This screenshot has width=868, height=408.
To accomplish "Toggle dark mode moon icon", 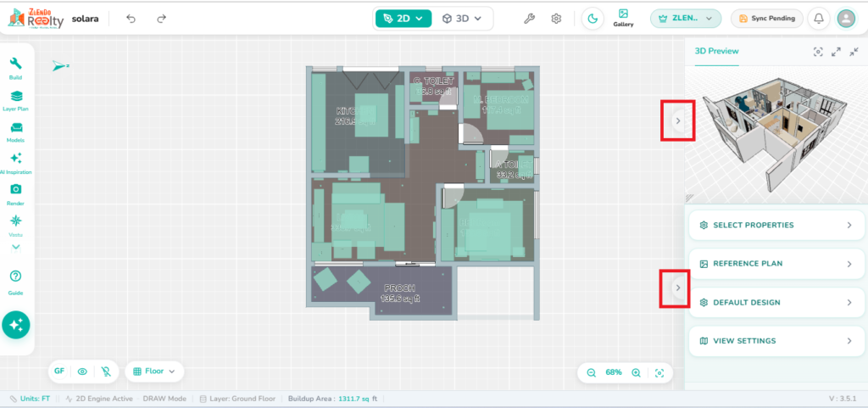I will pyautogui.click(x=593, y=19).
